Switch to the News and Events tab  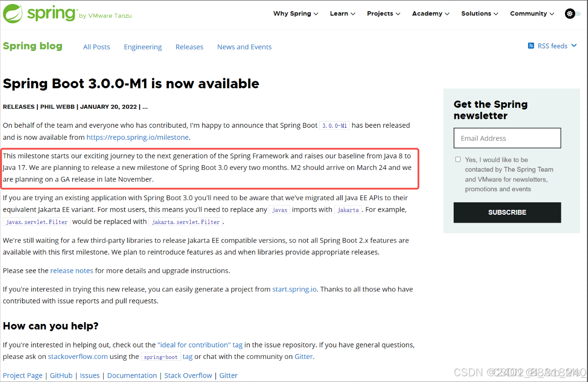click(x=244, y=47)
